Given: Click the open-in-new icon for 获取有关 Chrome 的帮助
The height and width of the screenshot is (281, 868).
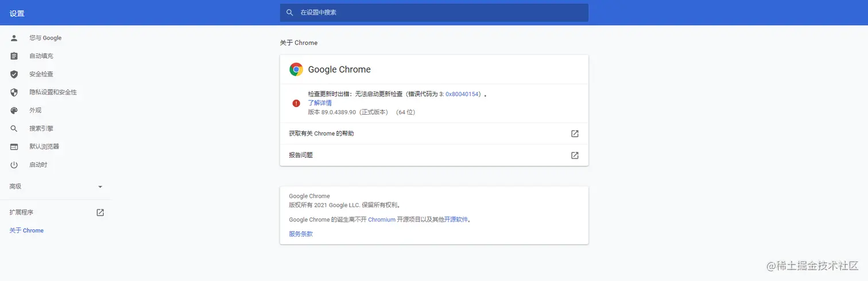Looking at the screenshot, I should tap(575, 134).
